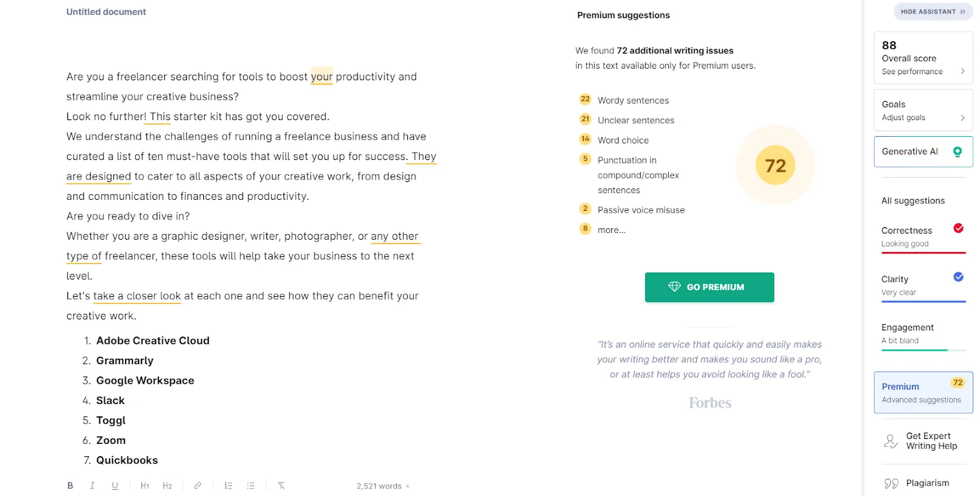Image resolution: width=980 pixels, height=496 pixels.
Task: Hide the assistant panel
Action: click(933, 11)
